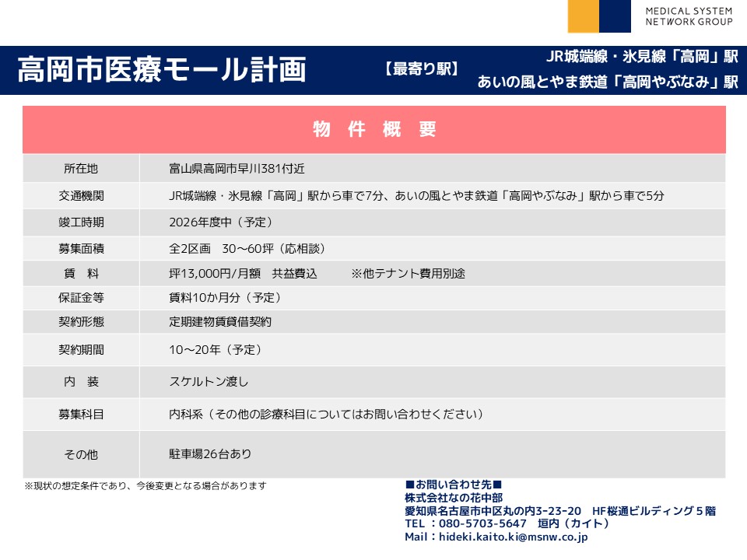Click the navy square in the logo
This screenshot has height=560, width=747.
point(615,16)
